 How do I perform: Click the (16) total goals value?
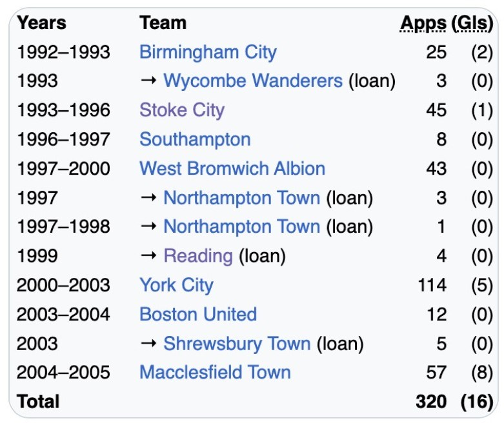coord(476,402)
